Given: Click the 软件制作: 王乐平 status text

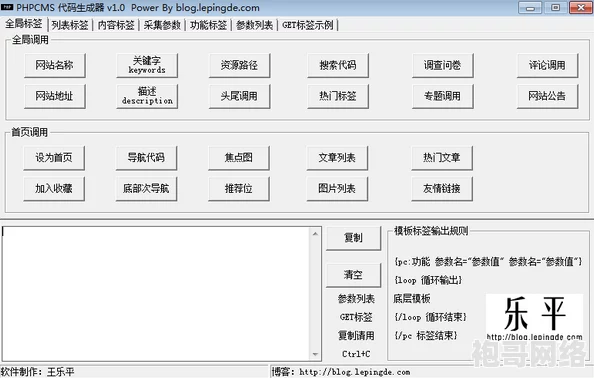Looking at the screenshot, I should coord(38,372).
